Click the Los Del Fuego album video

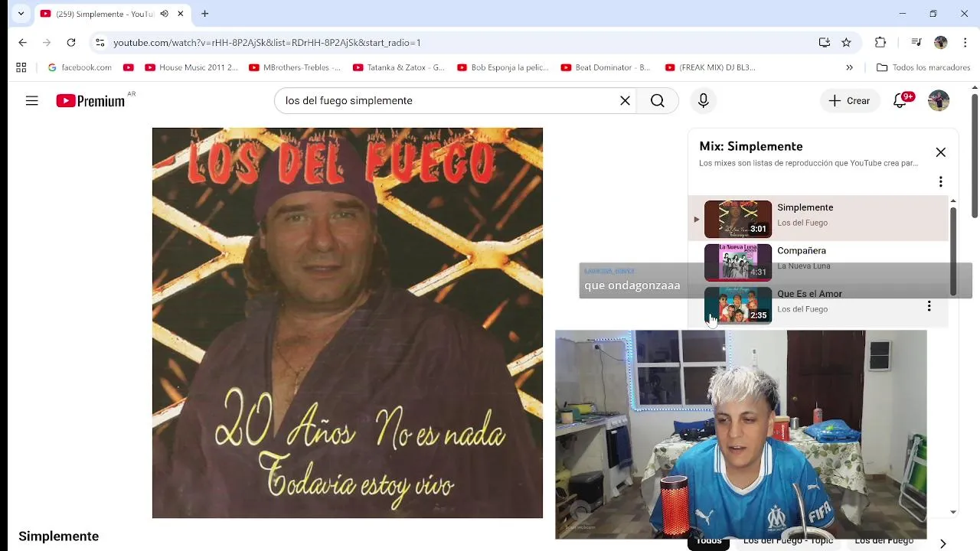348,323
